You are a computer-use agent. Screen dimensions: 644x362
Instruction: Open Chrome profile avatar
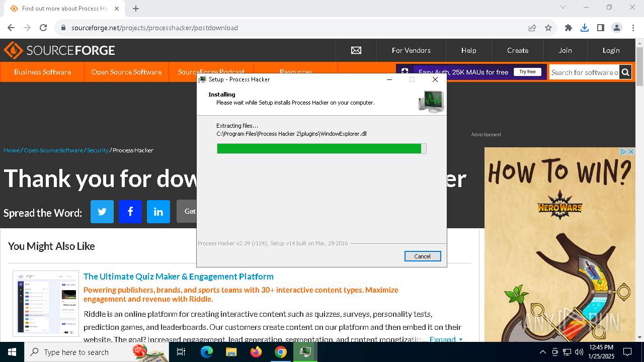pyautogui.click(x=617, y=28)
